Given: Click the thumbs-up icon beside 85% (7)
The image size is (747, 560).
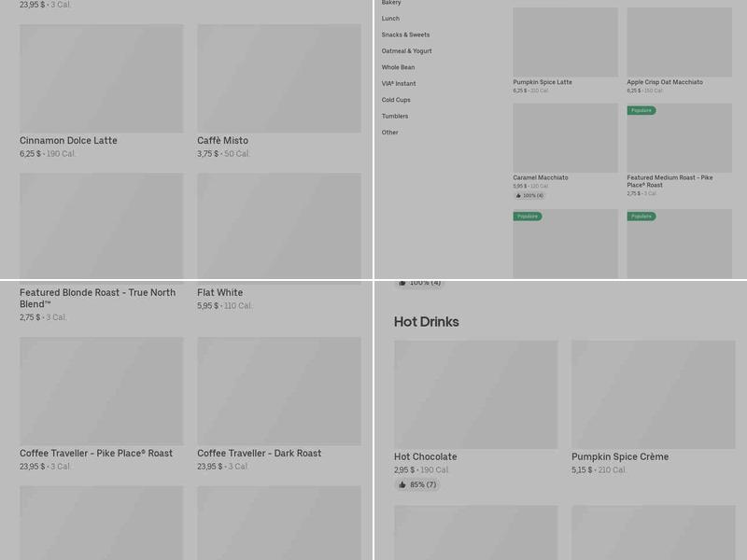Looking at the screenshot, I should coord(402,484).
